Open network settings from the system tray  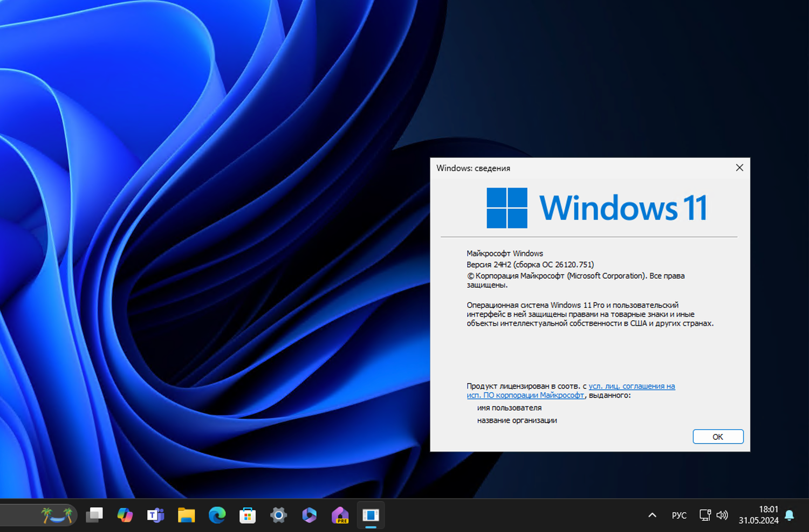coord(705,515)
